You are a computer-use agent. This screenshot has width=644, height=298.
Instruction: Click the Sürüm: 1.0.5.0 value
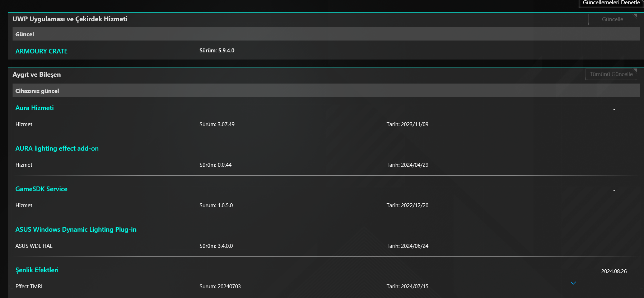coord(216,205)
